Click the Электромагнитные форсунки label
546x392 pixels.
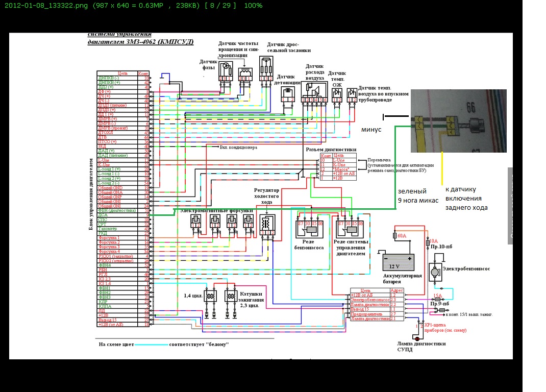[x=216, y=211]
